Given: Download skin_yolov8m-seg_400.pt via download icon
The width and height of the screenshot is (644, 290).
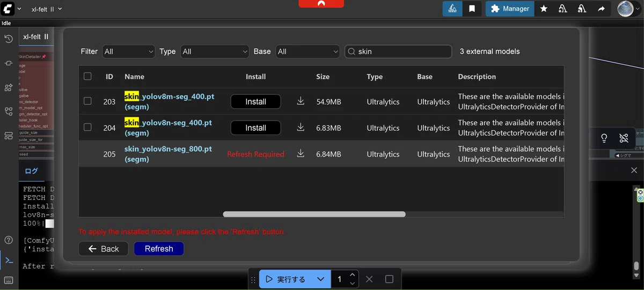Looking at the screenshot, I should click(x=301, y=101).
